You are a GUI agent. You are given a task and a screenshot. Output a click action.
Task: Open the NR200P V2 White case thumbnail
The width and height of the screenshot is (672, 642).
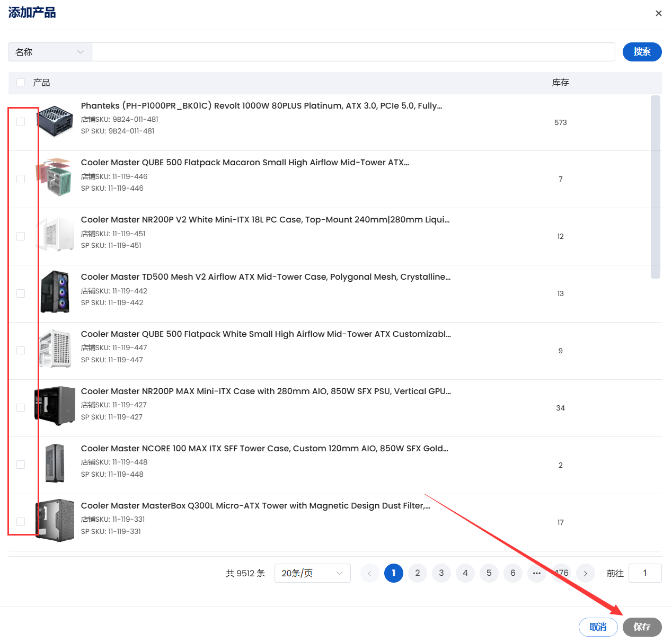pos(55,234)
